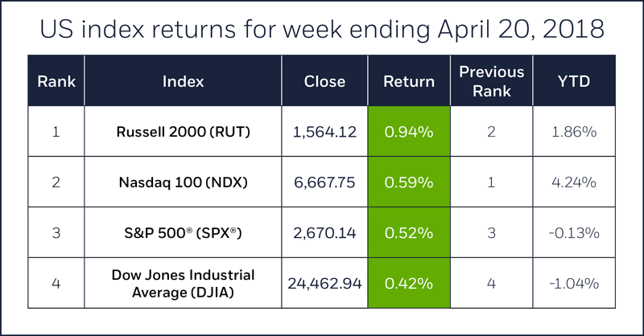644x336 pixels.
Task: Click the Dow Jones Industrial Average name
Action: coord(184,283)
